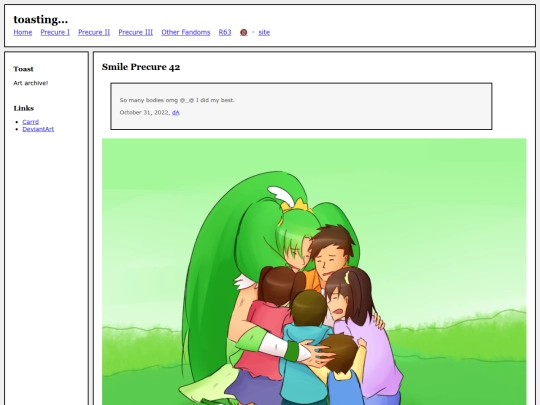Click the Smile Precure artwork image
This screenshot has width=540, height=405.
314,271
